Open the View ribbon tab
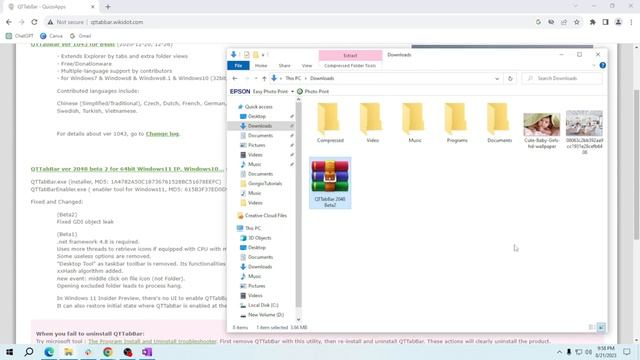Image resolution: width=640 pixels, height=360 pixels. point(307,65)
